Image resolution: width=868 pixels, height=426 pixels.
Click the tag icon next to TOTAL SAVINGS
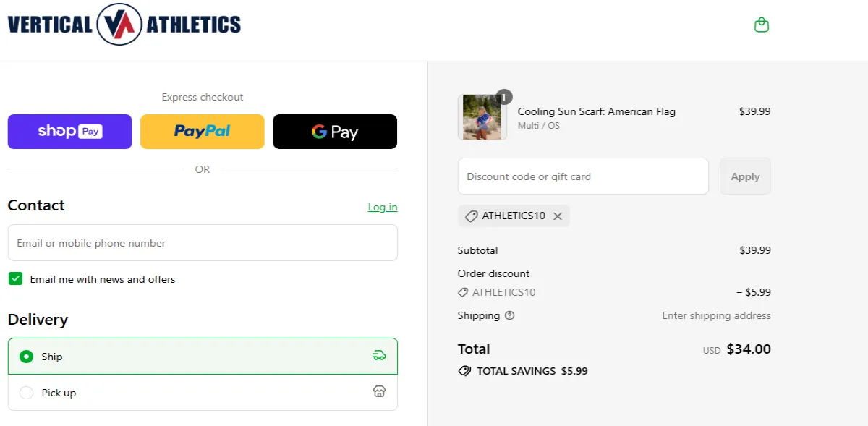click(x=464, y=371)
